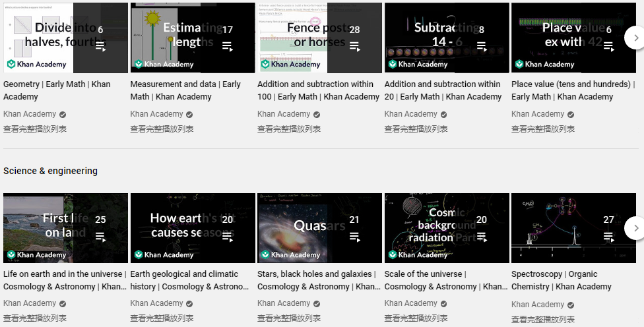View full playlist under Life on earth
The height and width of the screenshot is (327, 644).
[x=35, y=318]
